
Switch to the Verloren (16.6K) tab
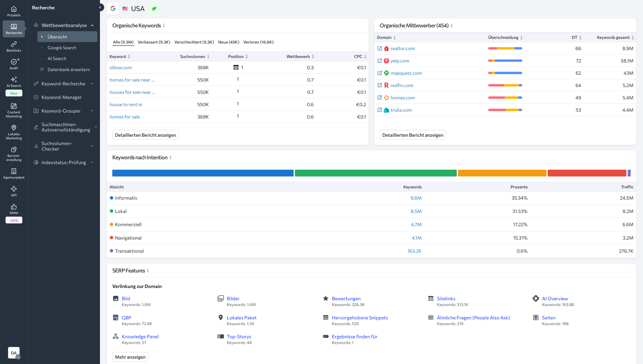pos(258,42)
